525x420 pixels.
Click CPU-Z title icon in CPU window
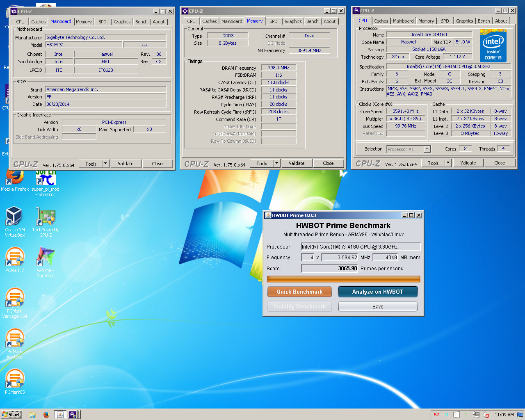pos(356,11)
